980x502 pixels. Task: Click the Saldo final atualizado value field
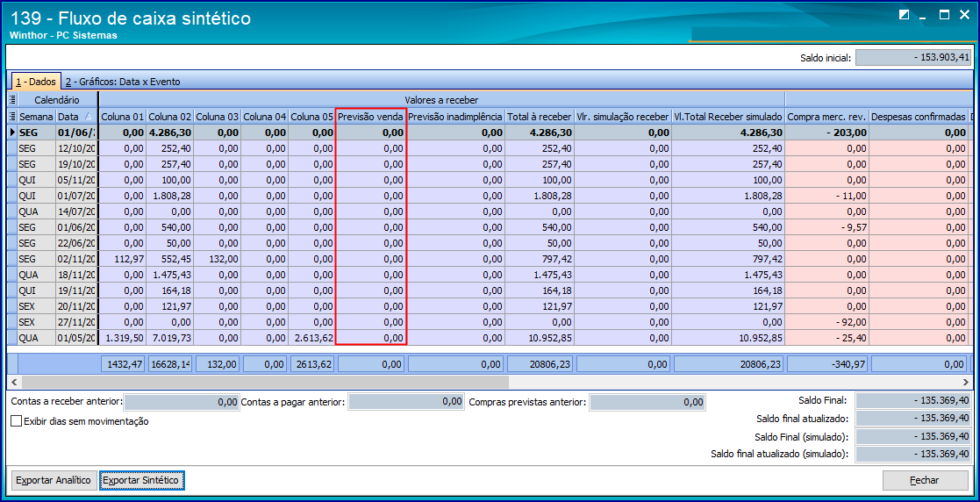coord(913,419)
